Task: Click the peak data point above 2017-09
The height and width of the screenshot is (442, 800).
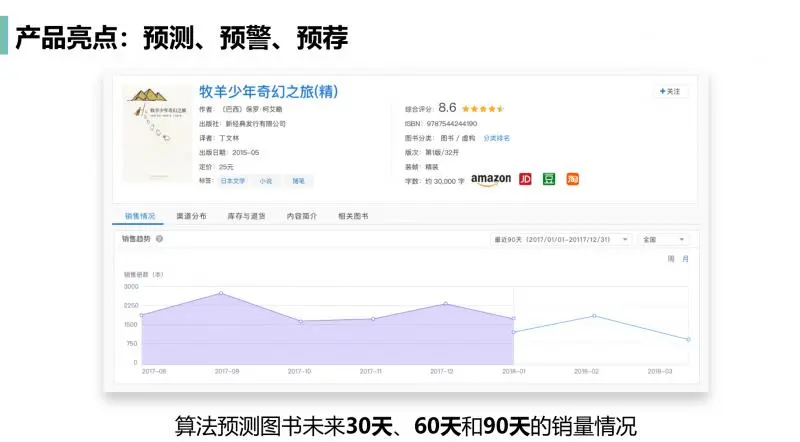Action: pos(221,293)
